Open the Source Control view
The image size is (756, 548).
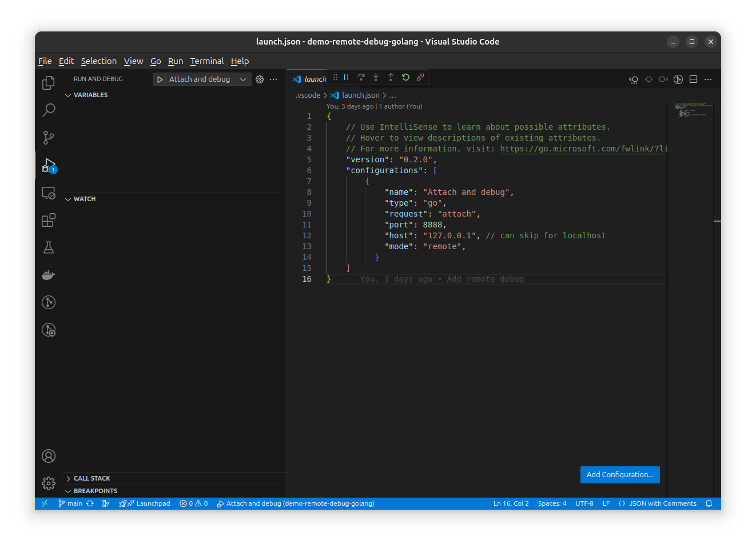pos(49,138)
